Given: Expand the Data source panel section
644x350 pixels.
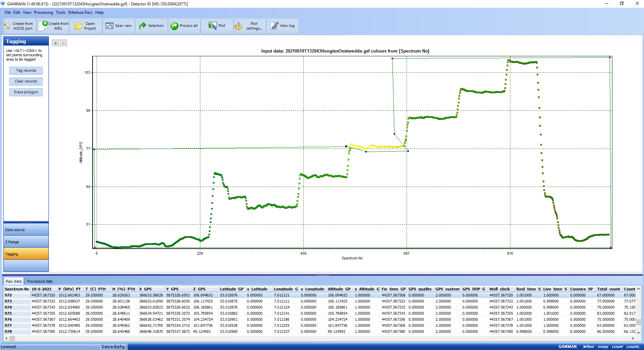Looking at the screenshot, I should (x=26, y=230).
